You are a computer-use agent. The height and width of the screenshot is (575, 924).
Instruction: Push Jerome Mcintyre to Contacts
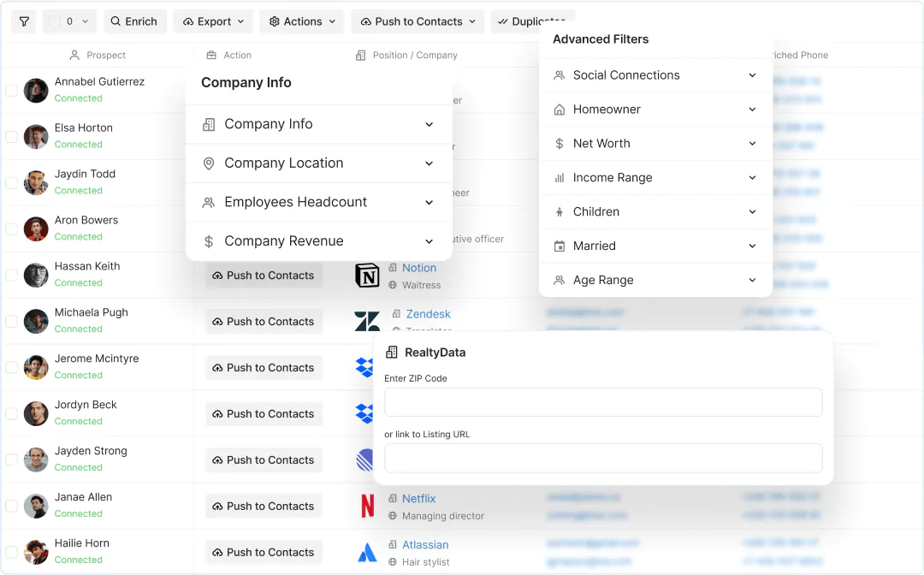(x=264, y=368)
